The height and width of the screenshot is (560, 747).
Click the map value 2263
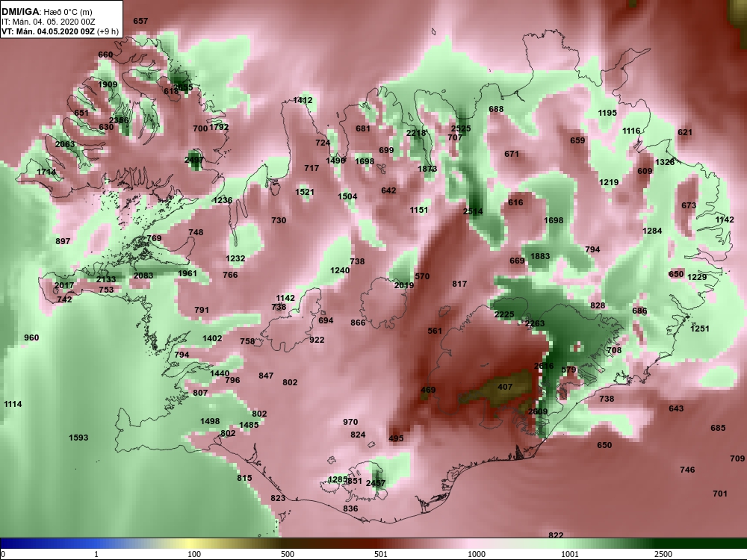(x=535, y=323)
